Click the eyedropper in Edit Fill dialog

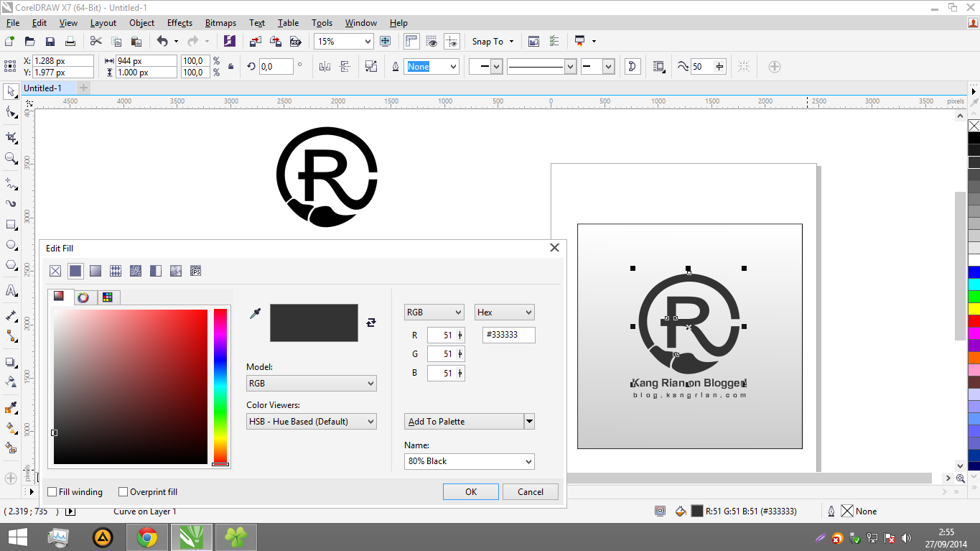pyautogui.click(x=255, y=313)
